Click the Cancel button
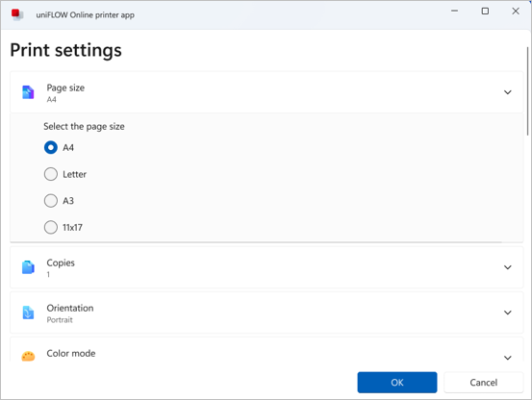Image resolution: width=532 pixels, height=400 pixels. click(x=484, y=383)
